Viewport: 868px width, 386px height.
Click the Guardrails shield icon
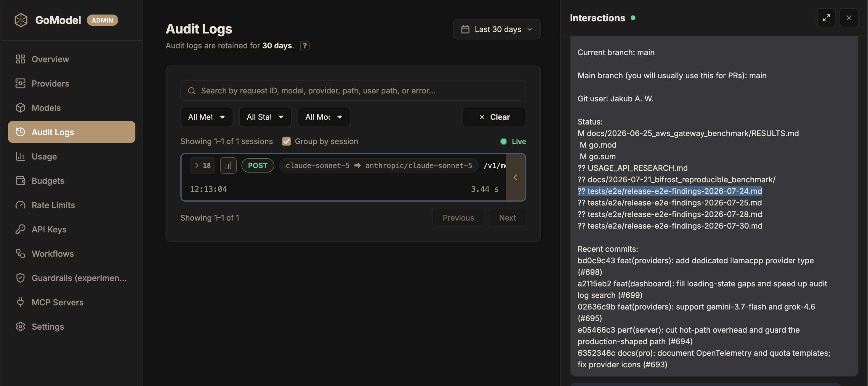[20, 278]
